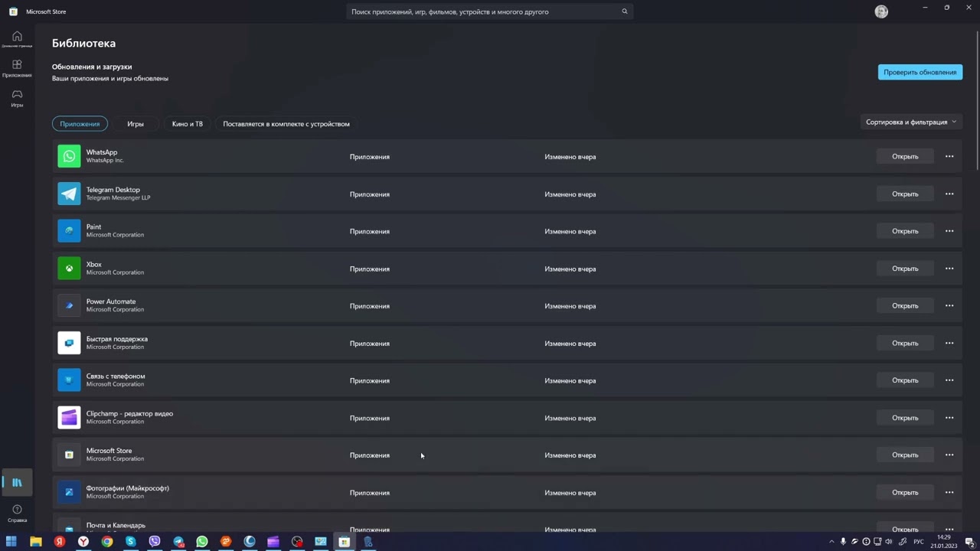
Task: Open more options for Связь с телефоном
Action: tap(949, 380)
